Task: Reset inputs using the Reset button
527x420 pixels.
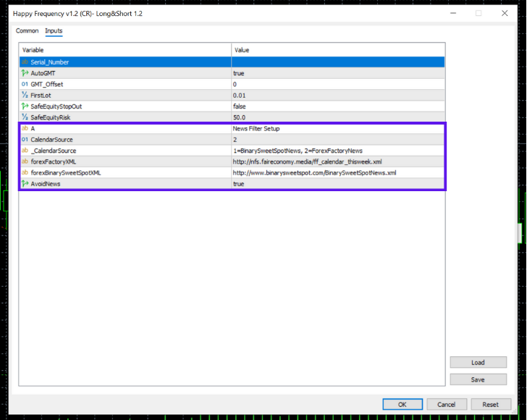Action: pyautogui.click(x=491, y=405)
